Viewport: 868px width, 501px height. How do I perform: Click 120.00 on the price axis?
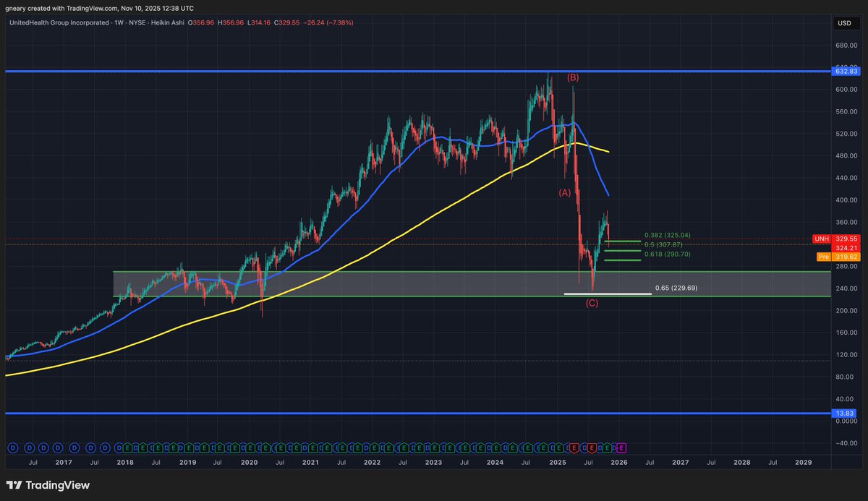pos(846,355)
